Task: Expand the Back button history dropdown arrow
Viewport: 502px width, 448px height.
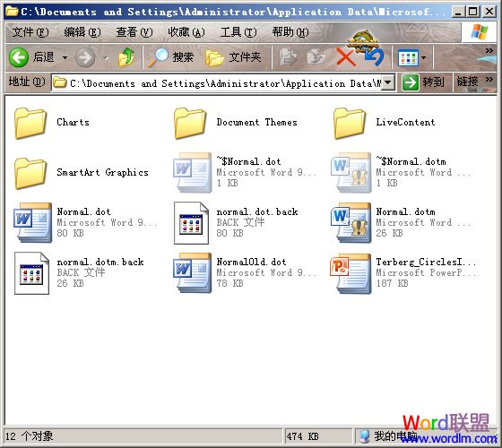Action: 65,58
